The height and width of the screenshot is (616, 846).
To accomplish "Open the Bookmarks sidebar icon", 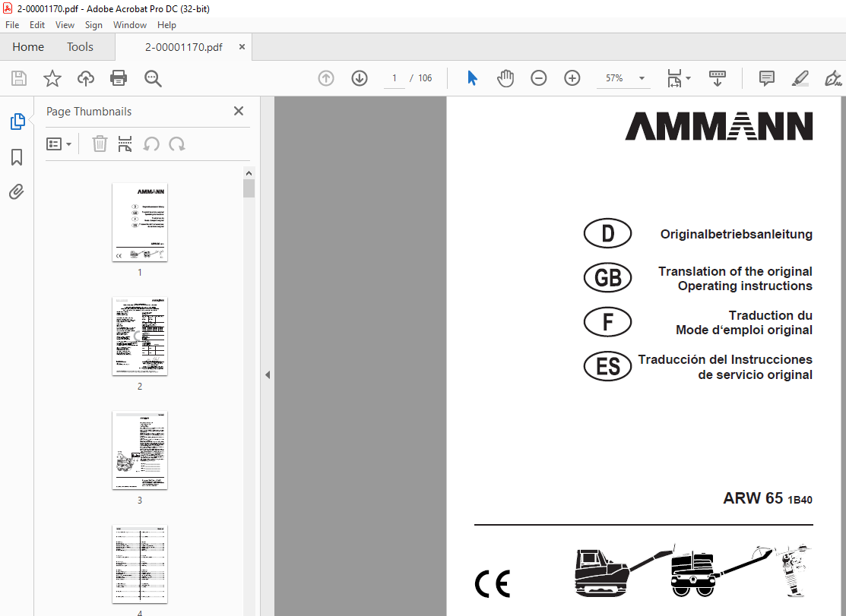I will [17, 157].
